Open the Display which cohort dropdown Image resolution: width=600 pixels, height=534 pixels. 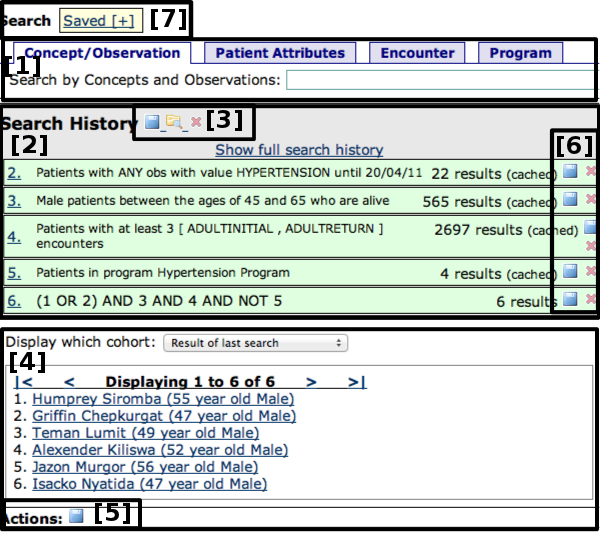[255, 343]
